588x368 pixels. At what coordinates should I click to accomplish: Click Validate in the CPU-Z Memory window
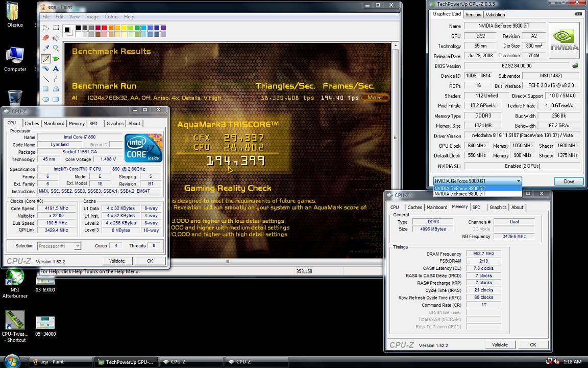(500, 344)
